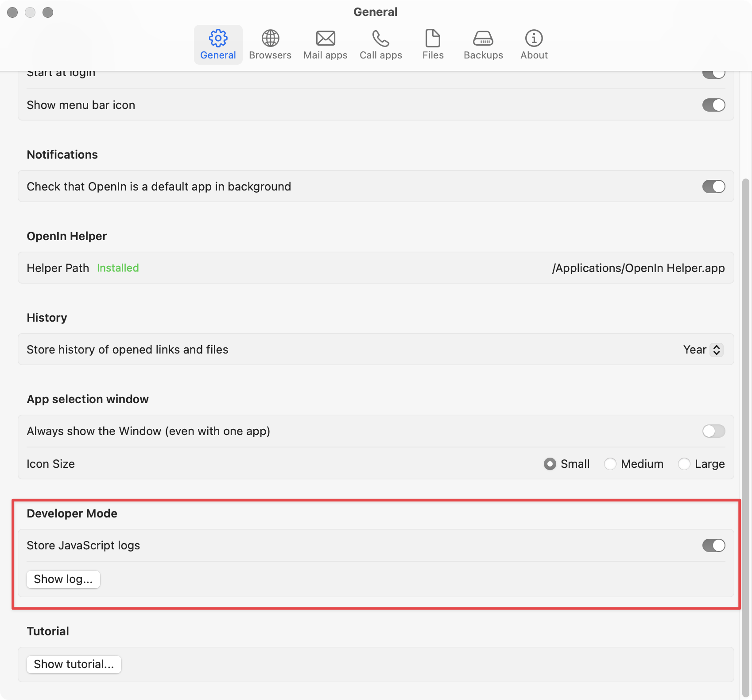Click the Notifications section heading
This screenshot has width=752, height=700.
(62, 155)
